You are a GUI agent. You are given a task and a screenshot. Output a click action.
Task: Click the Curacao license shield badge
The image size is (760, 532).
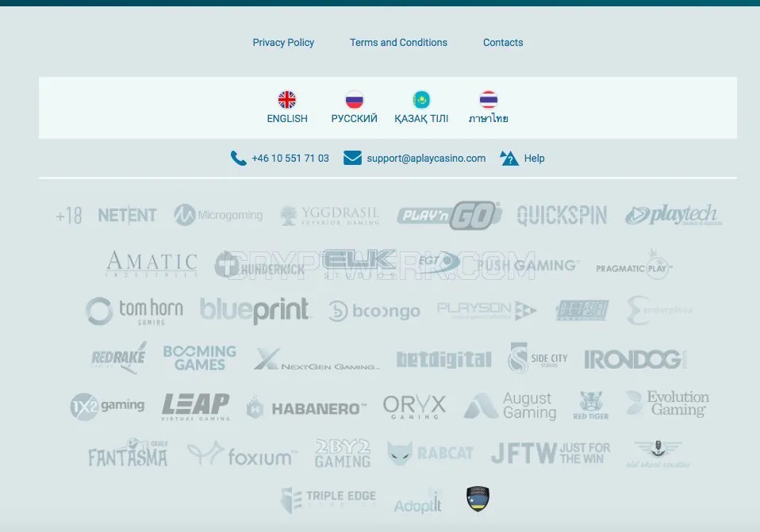tap(478, 499)
